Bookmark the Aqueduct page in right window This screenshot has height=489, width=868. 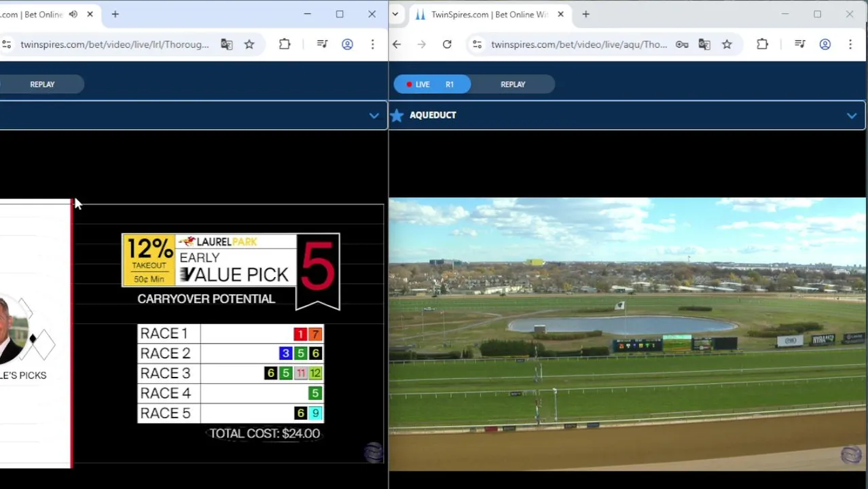727,44
